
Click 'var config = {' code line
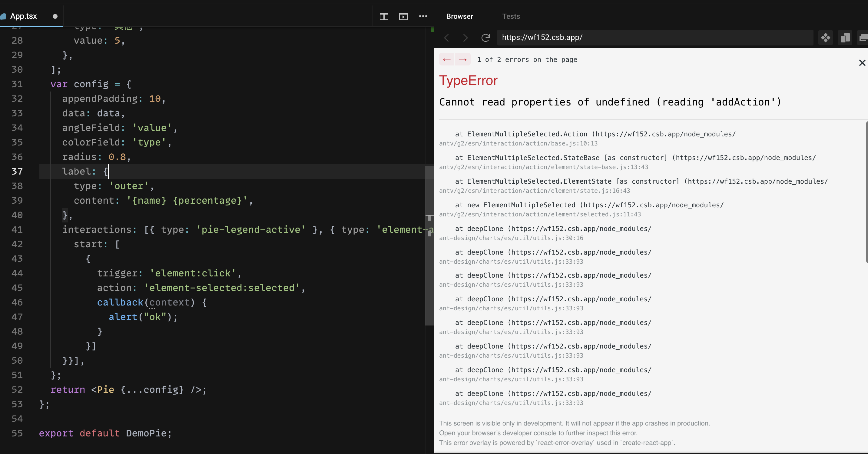click(x=91, y=84)
